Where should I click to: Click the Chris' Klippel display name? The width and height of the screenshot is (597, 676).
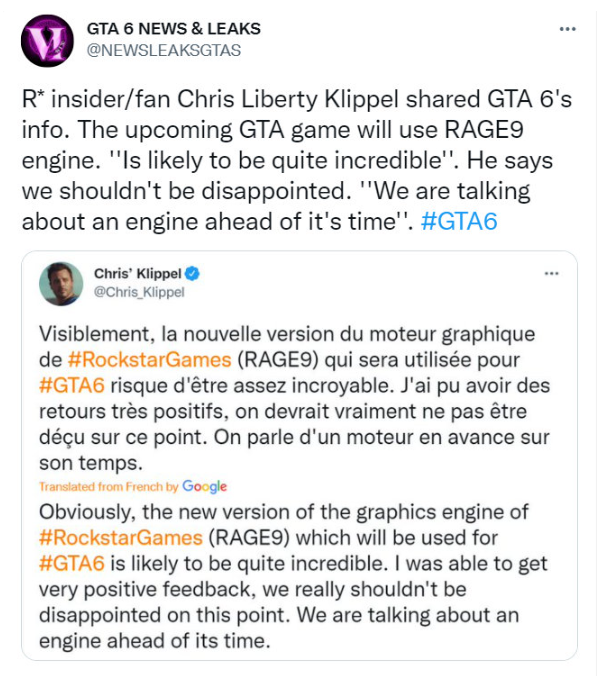click(138, 273)
